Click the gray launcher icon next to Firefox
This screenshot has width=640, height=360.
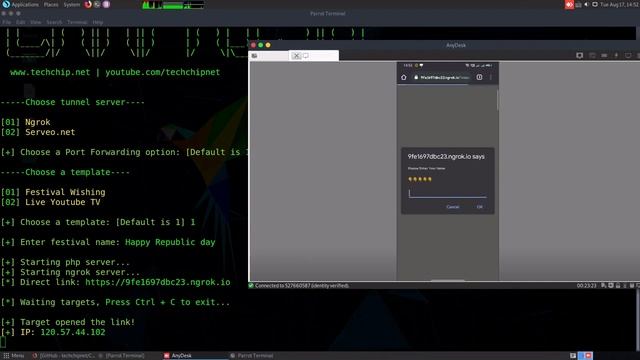click(97, 4)
